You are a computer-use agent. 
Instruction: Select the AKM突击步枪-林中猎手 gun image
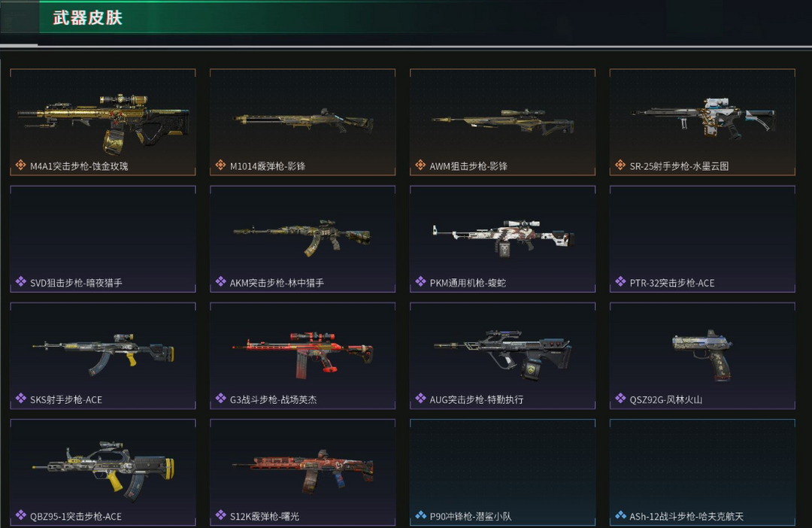click(302, 238)
